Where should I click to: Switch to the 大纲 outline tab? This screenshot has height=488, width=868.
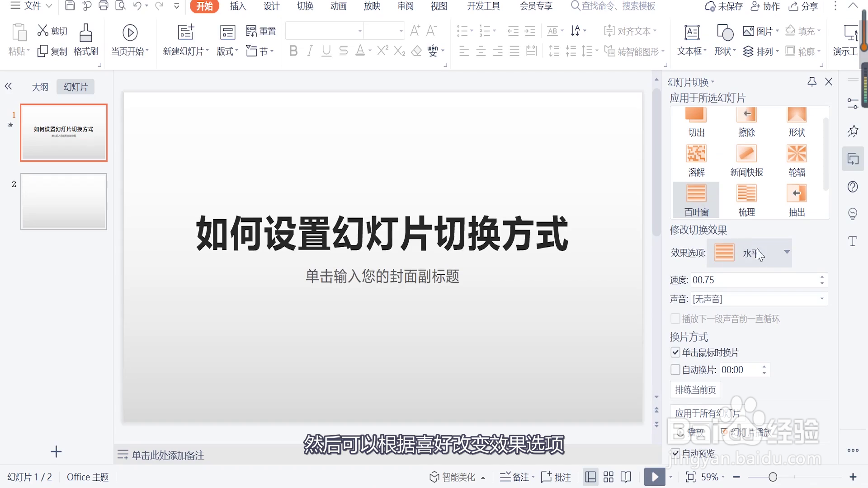[x=40, y=87]
